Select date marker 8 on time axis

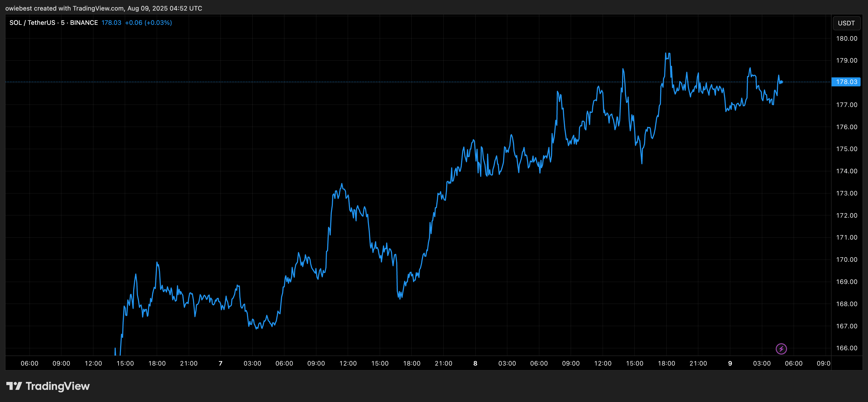click(475, 363)
